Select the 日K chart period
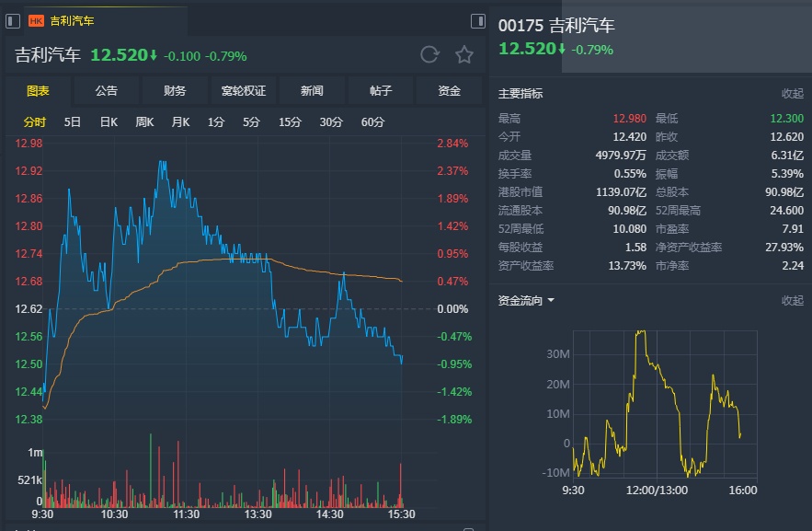This screenshot has width=812, height=531. point(109,122)
